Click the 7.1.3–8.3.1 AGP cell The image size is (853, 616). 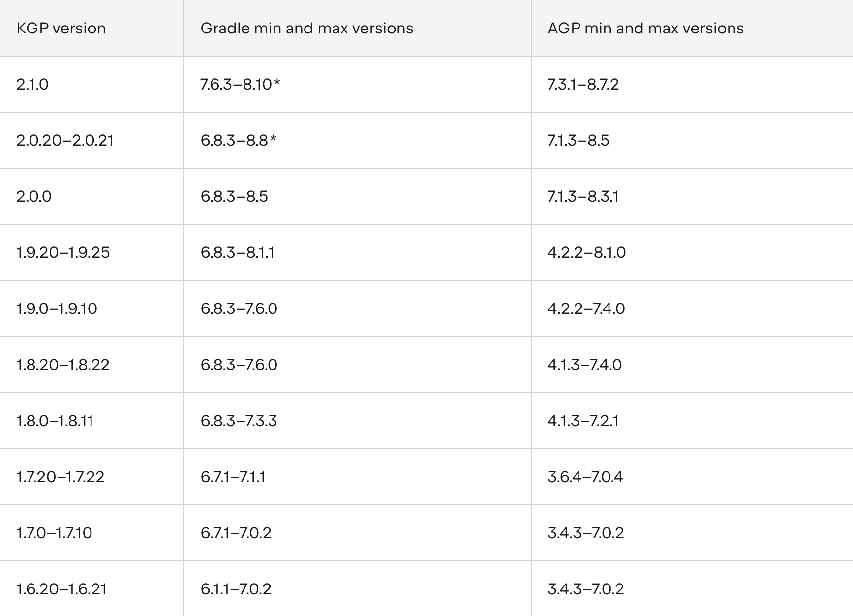tap(692, 196)
